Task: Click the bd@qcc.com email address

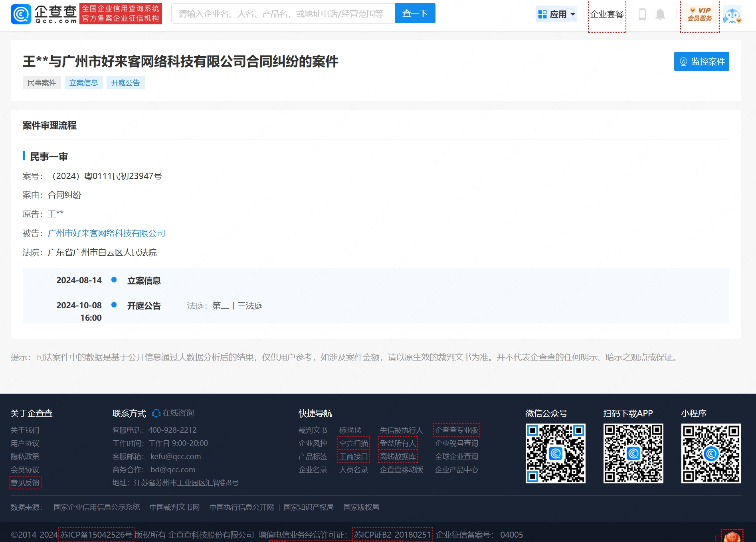Action: [x=173, y=469]
